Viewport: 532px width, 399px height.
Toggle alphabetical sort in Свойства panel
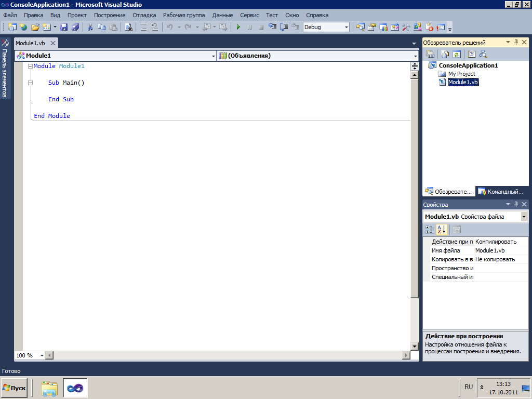441,230
